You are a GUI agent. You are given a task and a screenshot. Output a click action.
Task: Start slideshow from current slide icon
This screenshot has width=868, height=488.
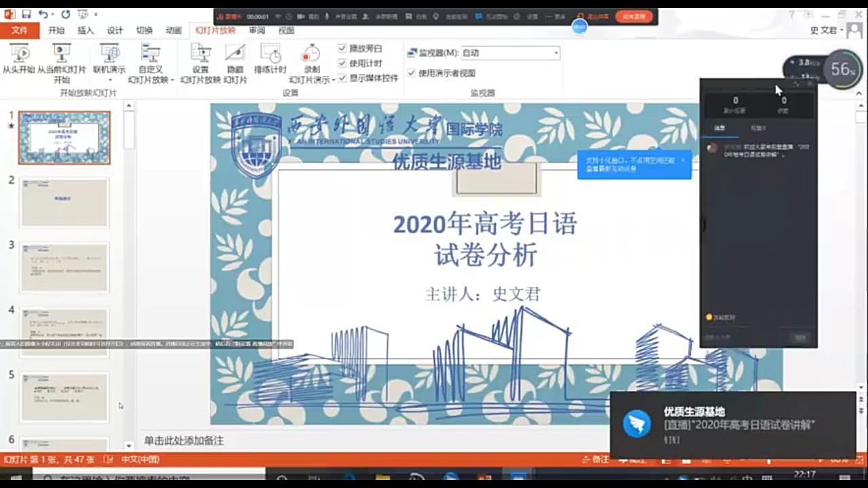(61, 54)
